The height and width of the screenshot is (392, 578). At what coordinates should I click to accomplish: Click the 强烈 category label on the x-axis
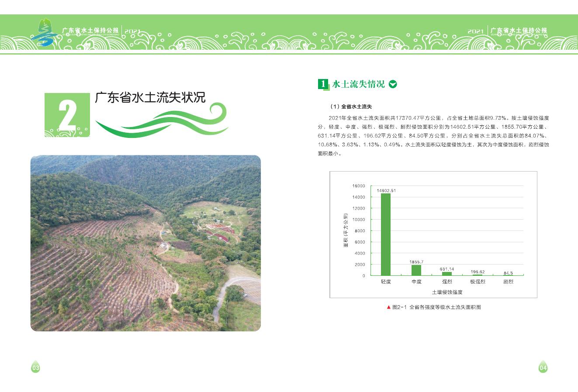[x=447, y=282]
